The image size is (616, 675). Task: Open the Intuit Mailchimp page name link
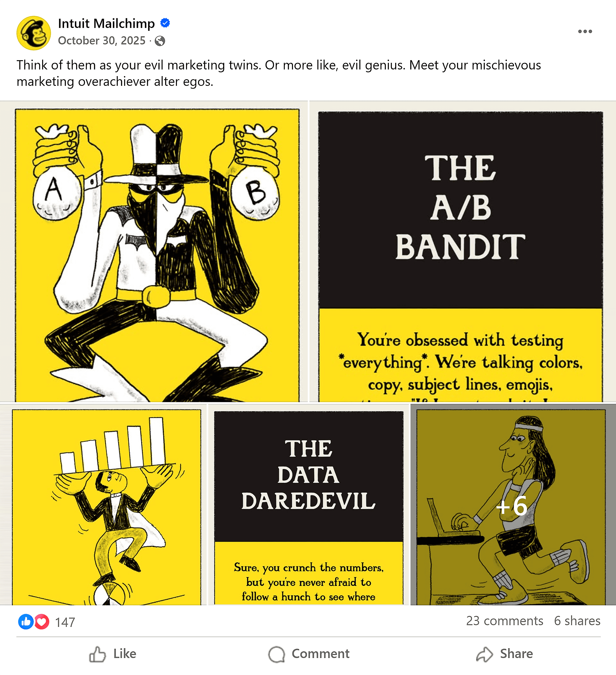[106, 23]
